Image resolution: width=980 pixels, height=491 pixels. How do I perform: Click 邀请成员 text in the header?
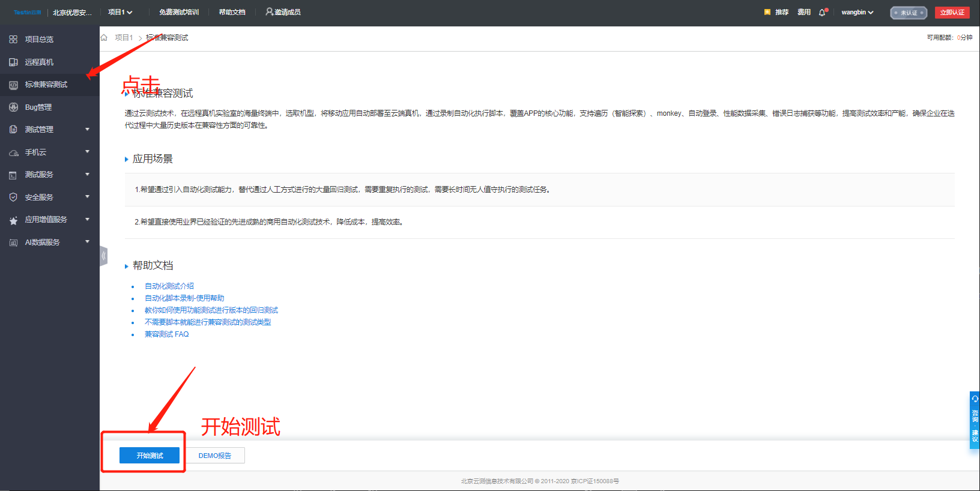pos(288,12)
